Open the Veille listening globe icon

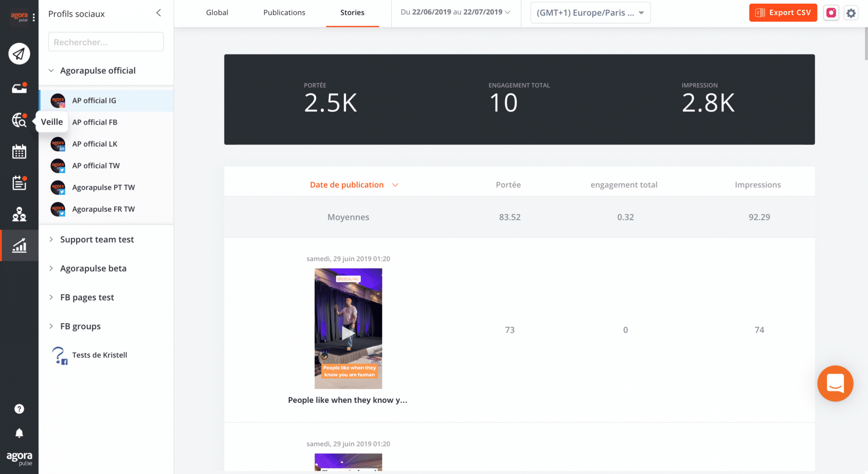pyautogui.click(x=19, y=120)
